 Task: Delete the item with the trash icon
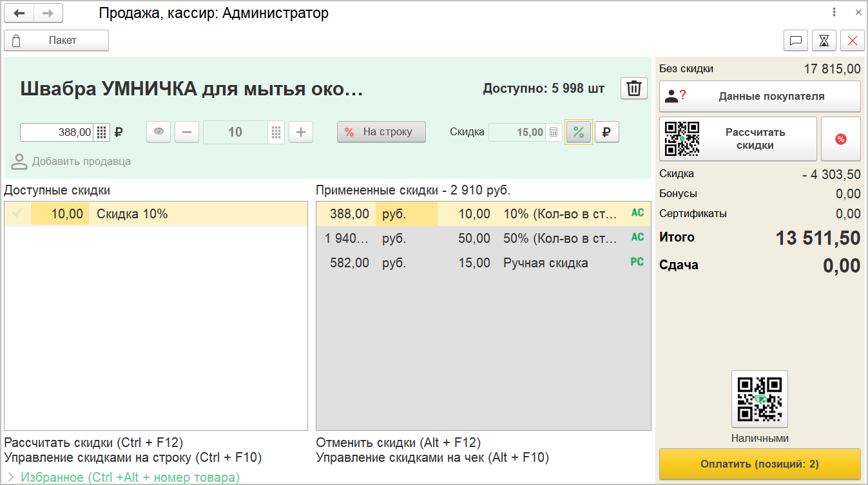(x=634, y=88)
